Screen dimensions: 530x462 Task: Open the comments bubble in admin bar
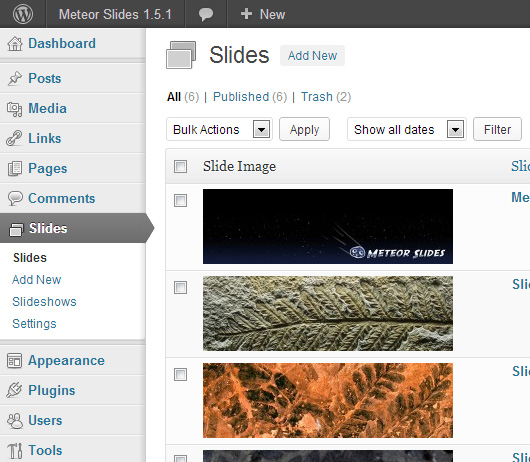click(x=206, y=15)
